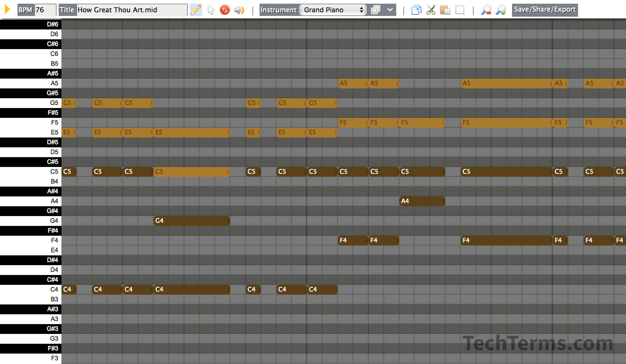Open the Save/Share/Export button

point(545,10)
